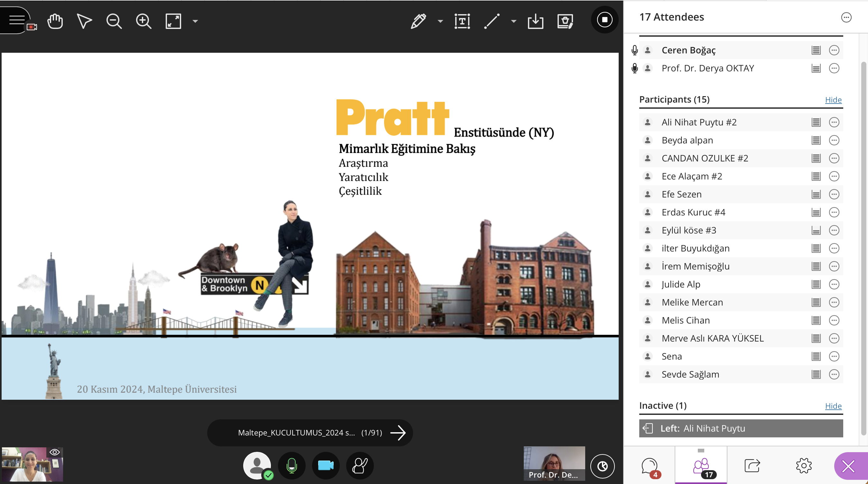The width and height of the screenshot is (868, 484).
Task: Toggle the raise hand button
Action: click(360, 465)
